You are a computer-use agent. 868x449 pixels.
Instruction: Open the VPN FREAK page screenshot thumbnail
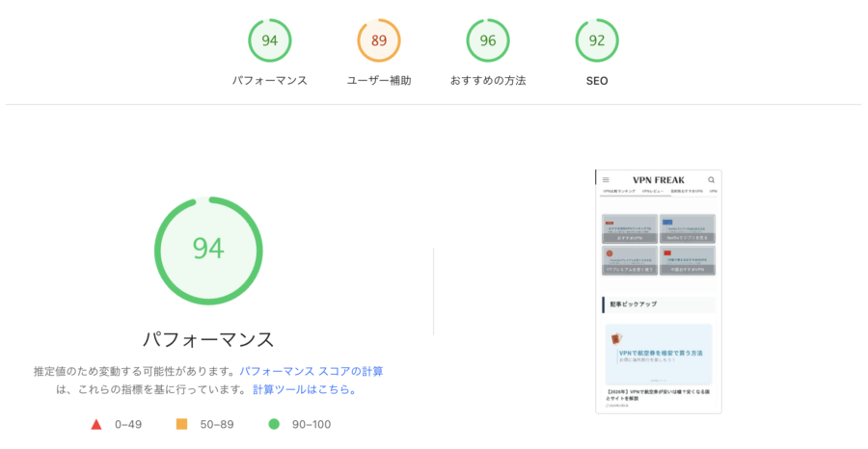658,291
